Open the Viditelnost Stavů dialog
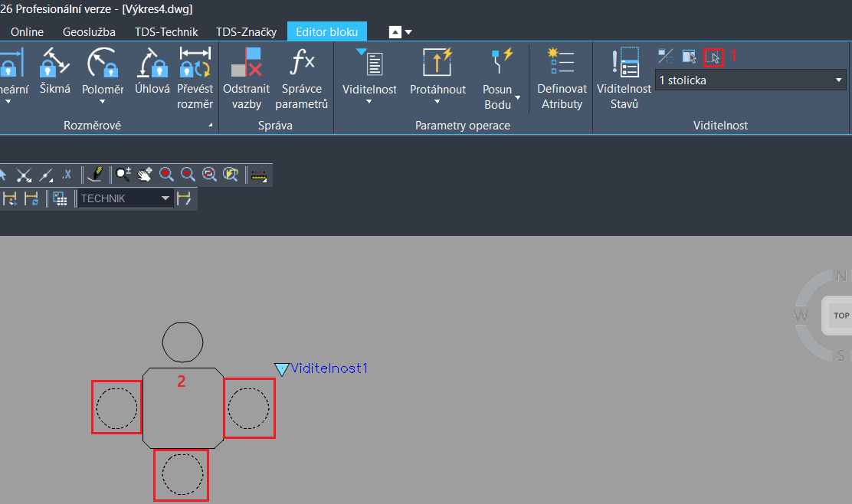 pyautogui.click(x=624, y=63)
